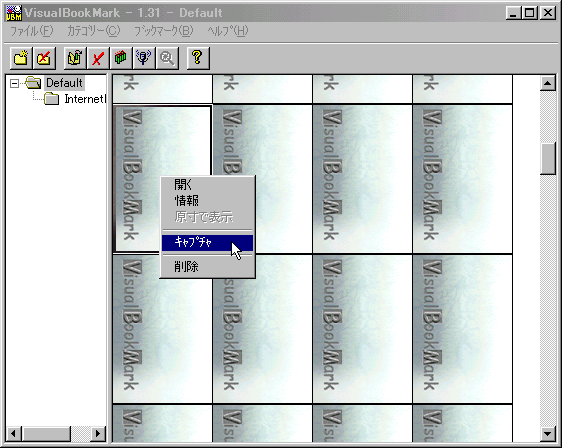The height and width of the screenshot is (448, 562).
Task: Click the vertical scrollbar up arrow
Action: click(x=548, y=83)
